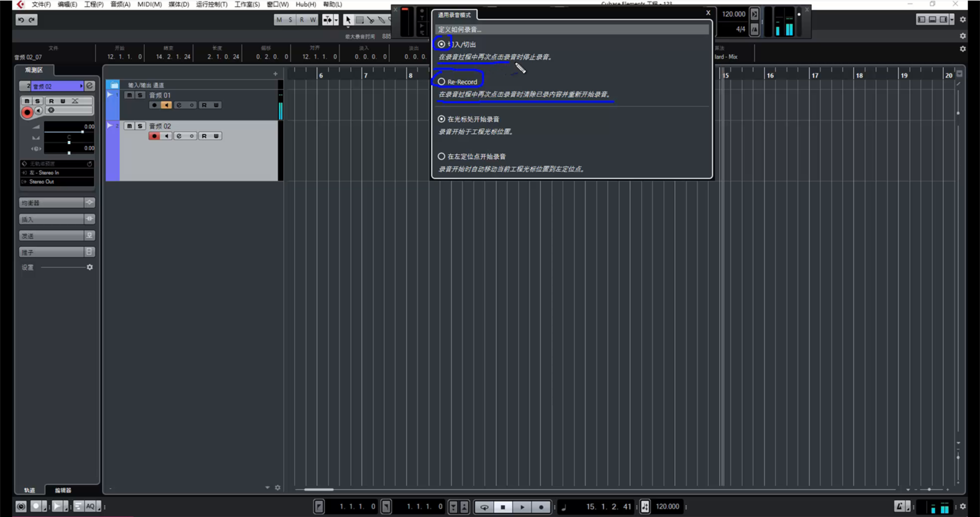Toggle global Read automation R in toolbar

(302, 20)
